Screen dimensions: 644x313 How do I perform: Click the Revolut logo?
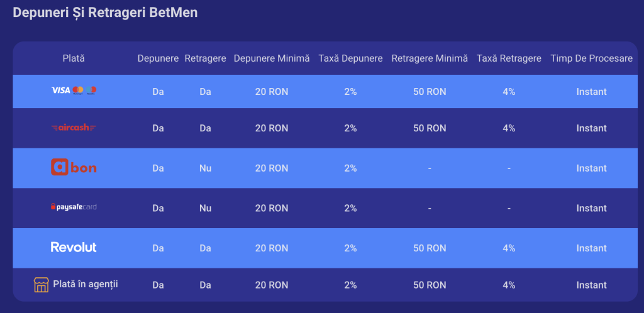pyautogui.click(x=74, y=247)
